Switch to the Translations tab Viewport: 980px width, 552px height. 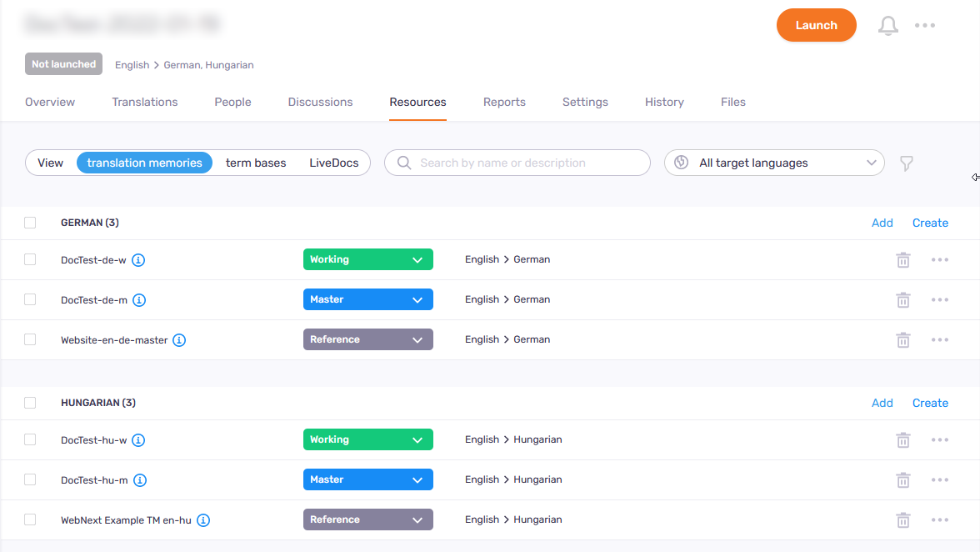[x=145, y=102]
